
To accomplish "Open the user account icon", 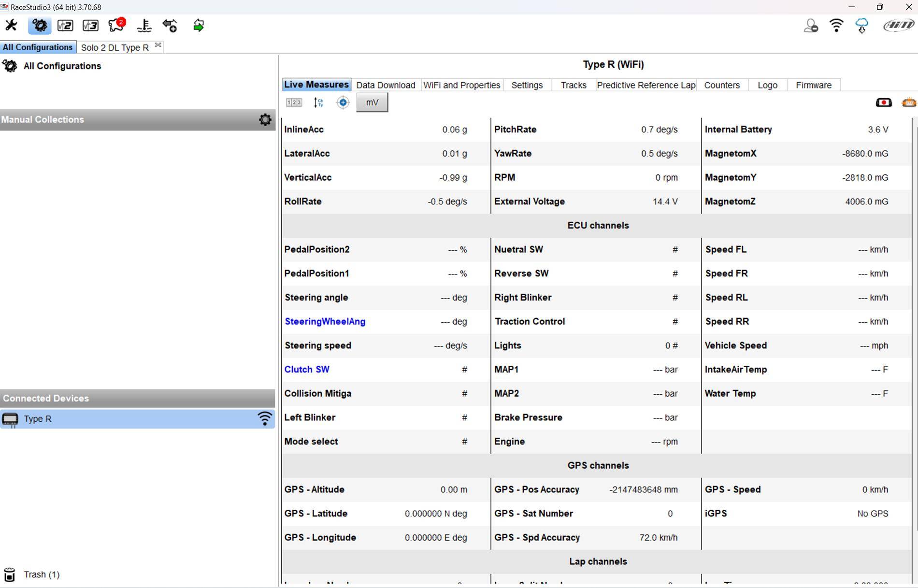I will pyautogui.click(x=811, y=25).
